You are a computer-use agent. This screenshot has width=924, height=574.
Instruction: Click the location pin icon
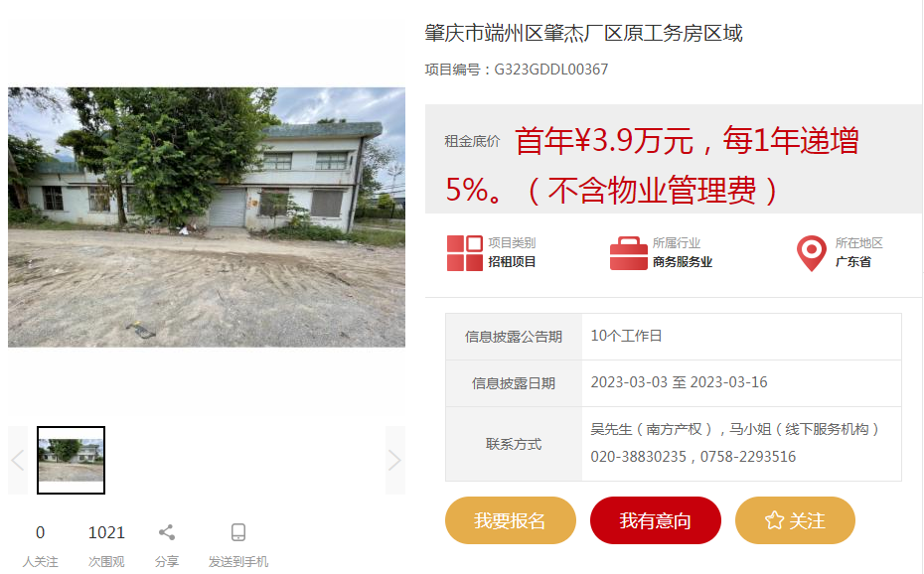click(812, 253)
